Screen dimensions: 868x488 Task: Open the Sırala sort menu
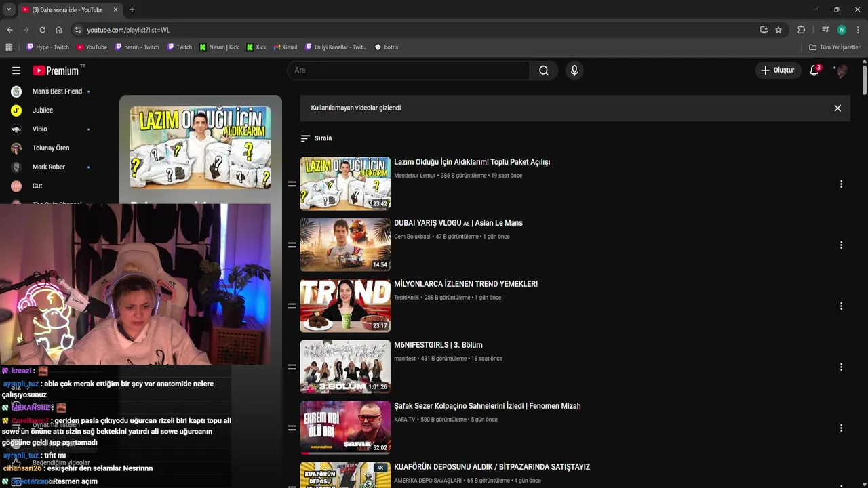coord(316,138)
